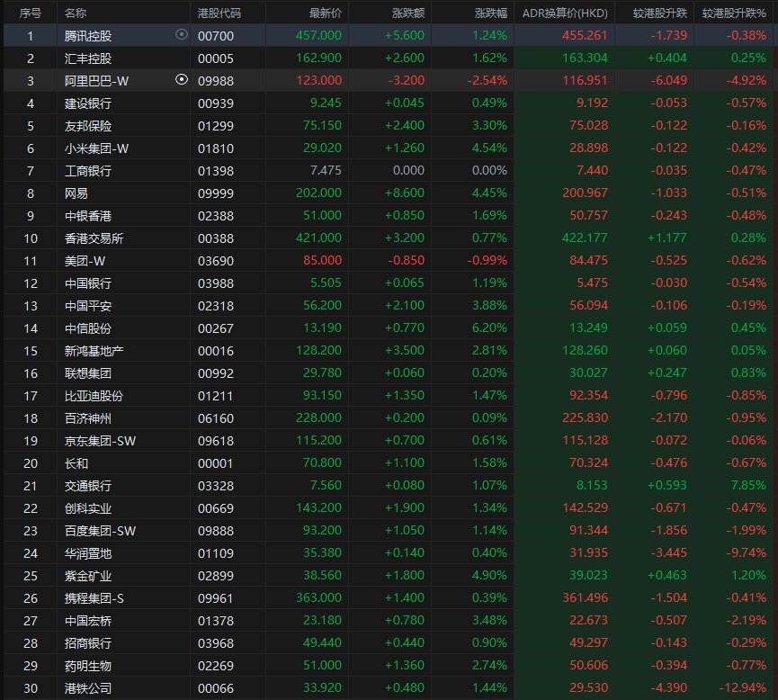This screenshot has width=778, height=700.
Task: Select the 阿里巴巴-W stock name
Action: pyautogui.click(x=96, y=81)
